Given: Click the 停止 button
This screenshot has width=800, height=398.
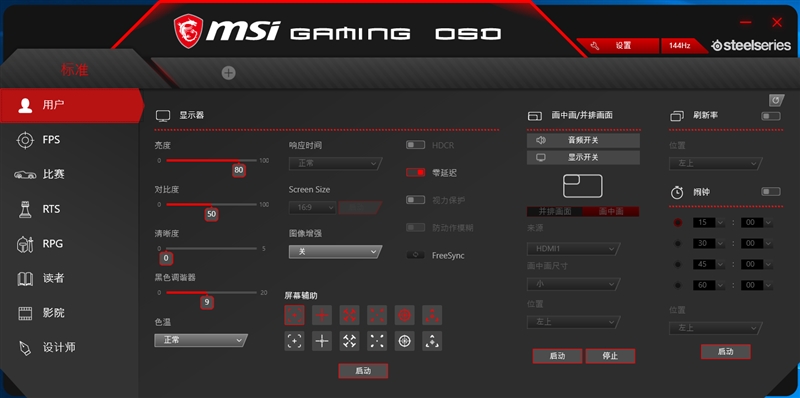Looking at the screenshot, I should coord(610,356).
